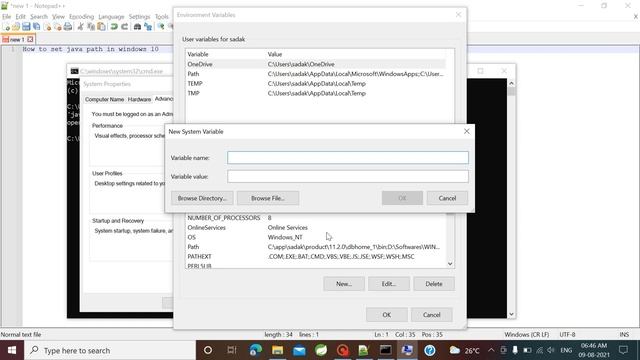
Task: Click Delete under the system variables list
Action: click(x=433, y=284)
